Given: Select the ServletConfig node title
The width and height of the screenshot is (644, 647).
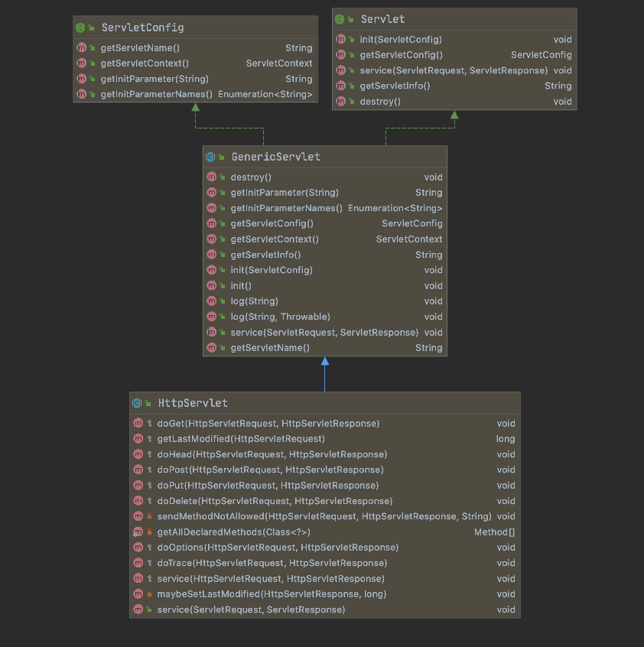Looking at the screenshot, I should coord(143,28).
